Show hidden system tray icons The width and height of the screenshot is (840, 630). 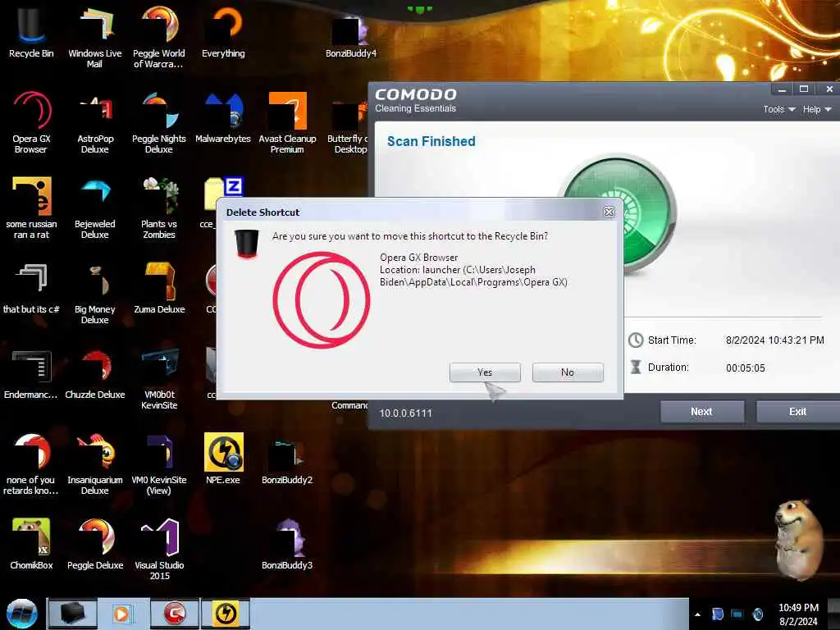pyautogui.click(x=697, y=614)
